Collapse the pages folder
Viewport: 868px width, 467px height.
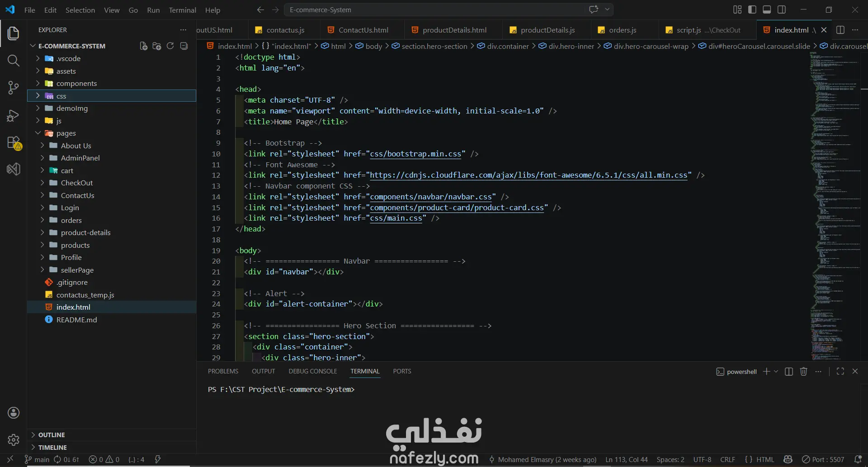(x=112, y=133)
